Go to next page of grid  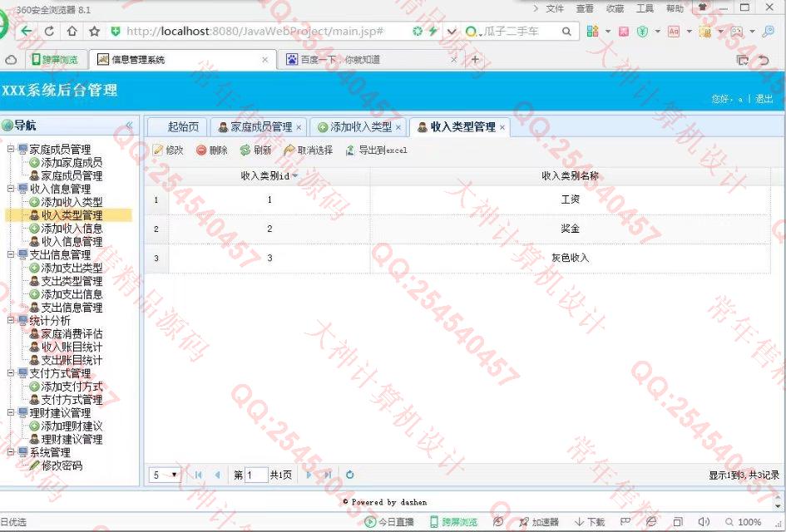pyautogui.click(x=309, y=475)
